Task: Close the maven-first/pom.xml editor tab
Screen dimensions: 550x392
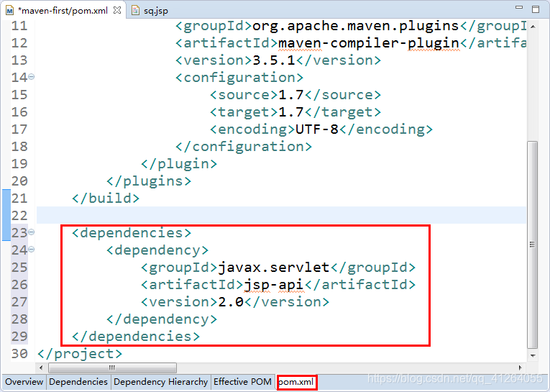Action: pyautogui.click(x=117, y=10)
